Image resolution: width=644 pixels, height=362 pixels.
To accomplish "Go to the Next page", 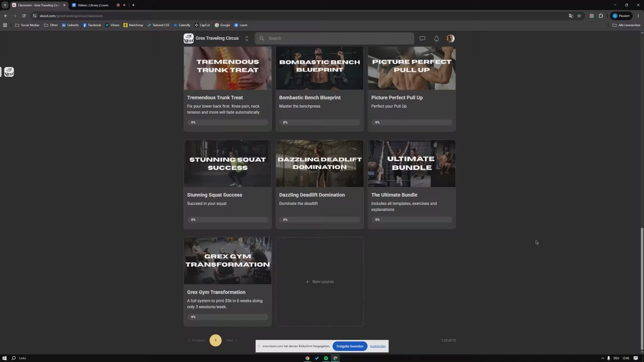I will click(232, 340).
